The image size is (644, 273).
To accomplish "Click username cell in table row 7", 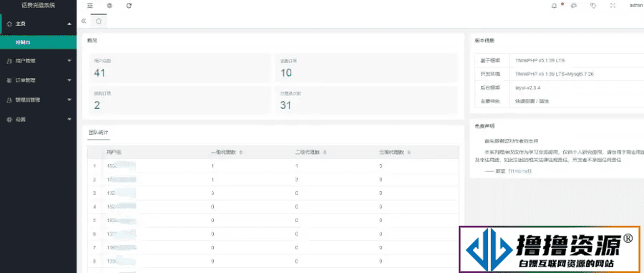I will click(155, 248).
